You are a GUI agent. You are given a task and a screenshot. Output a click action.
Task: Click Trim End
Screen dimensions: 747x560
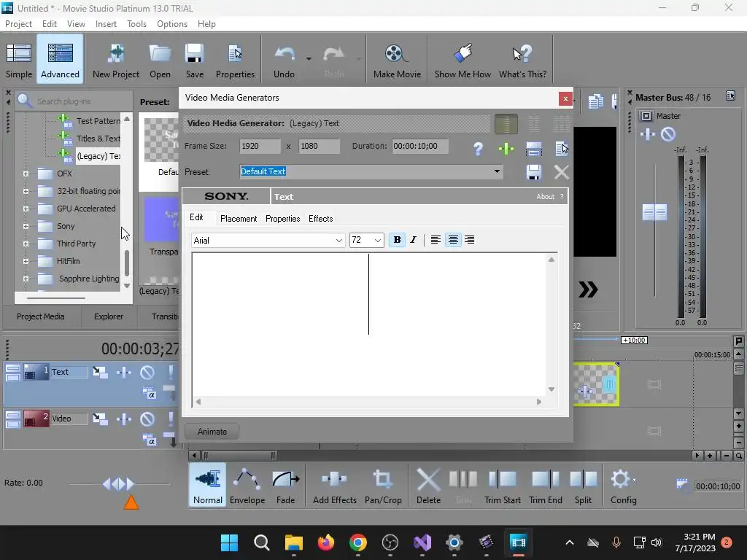[546, 486]
